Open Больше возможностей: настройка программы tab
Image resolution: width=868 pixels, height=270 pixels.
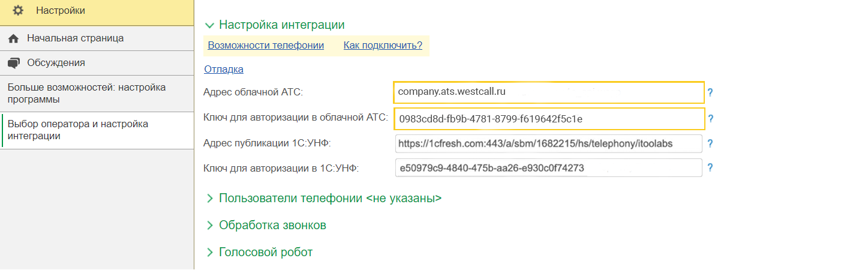(x=97, y=93)
